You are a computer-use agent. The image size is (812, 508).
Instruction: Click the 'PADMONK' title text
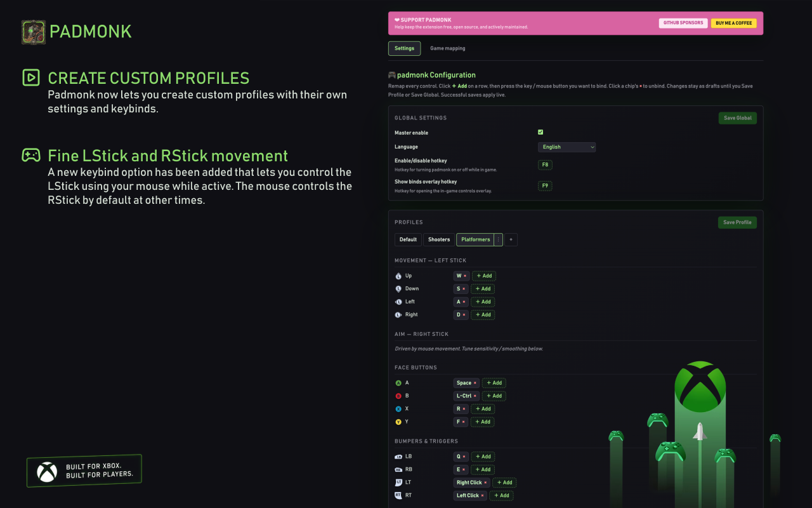(x=91, y=32)
